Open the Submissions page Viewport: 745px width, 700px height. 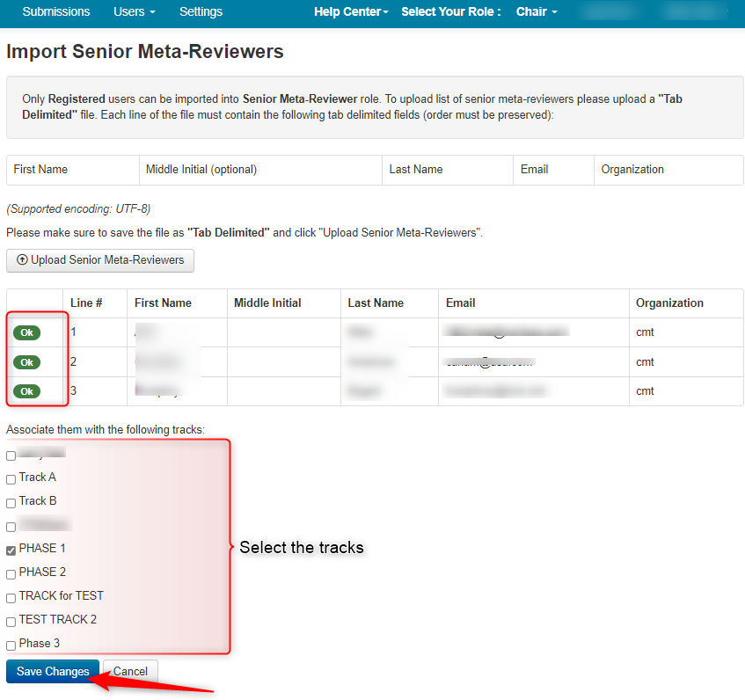[56, 12]
